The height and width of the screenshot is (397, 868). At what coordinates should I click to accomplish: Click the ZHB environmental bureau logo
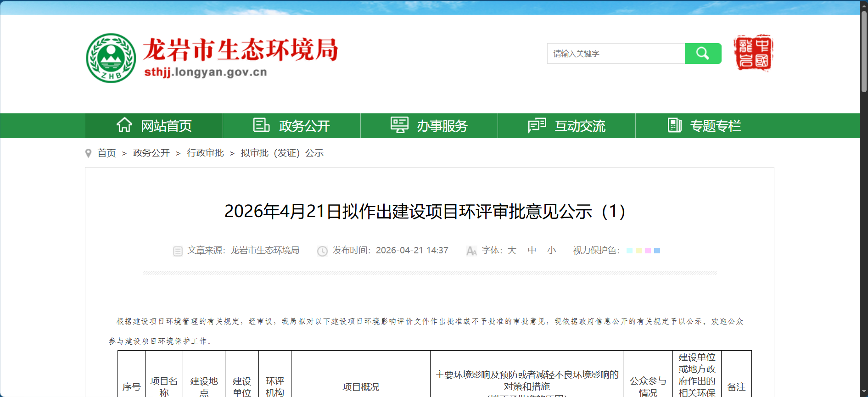pos(111,58)
